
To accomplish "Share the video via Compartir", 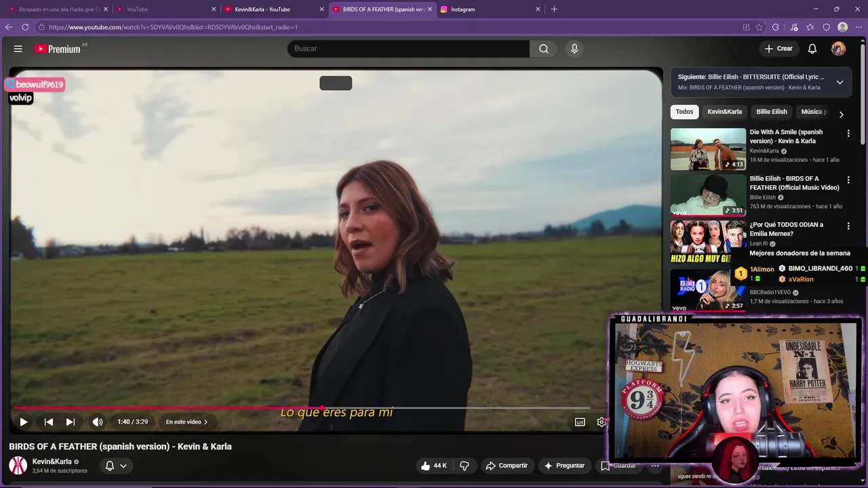I will (x=507, y=466).
